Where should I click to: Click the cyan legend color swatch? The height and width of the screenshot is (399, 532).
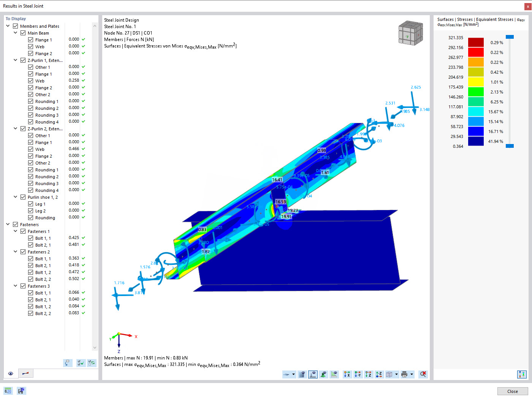476,112
